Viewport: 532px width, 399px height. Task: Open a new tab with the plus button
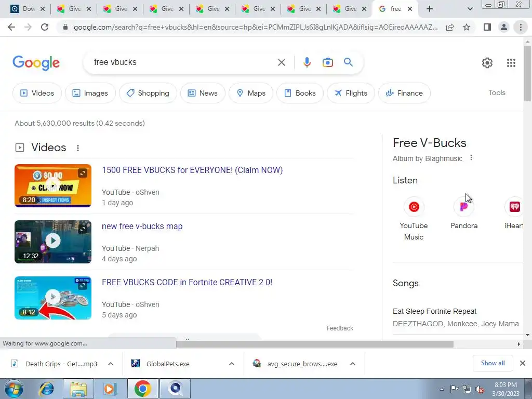pyautogui.click(x=430, y=9)
